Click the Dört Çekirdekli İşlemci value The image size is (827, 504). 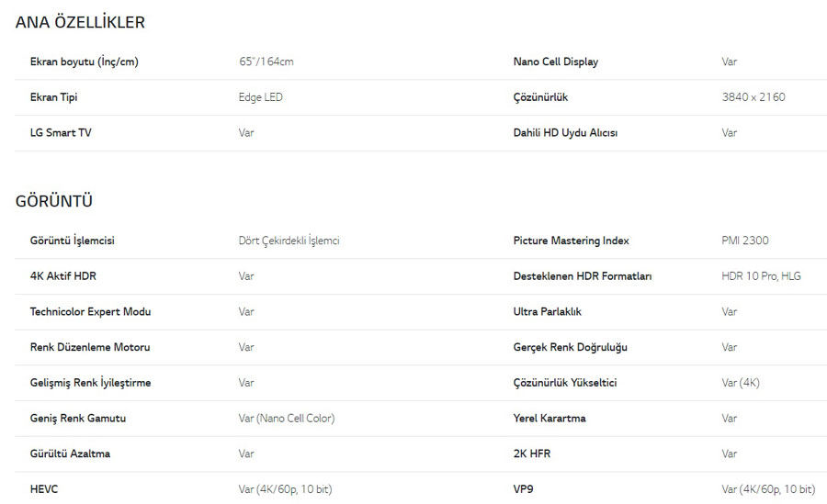click(x=289, y=241)
